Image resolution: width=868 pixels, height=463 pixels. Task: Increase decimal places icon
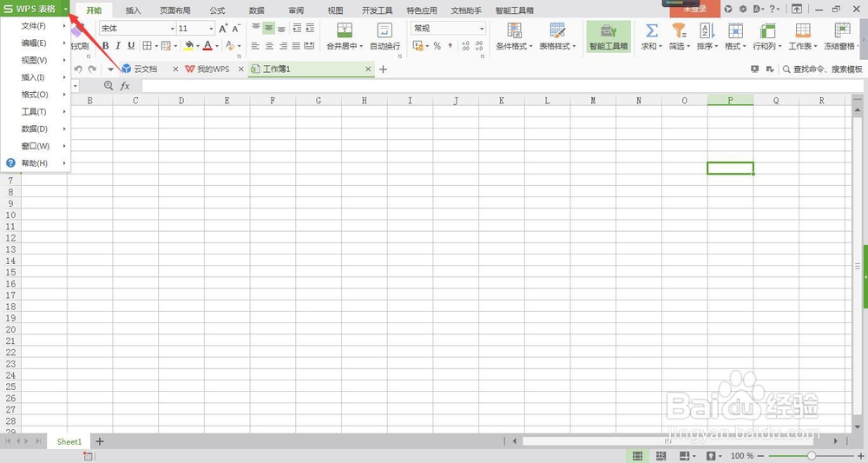click(x=465, y=46)
